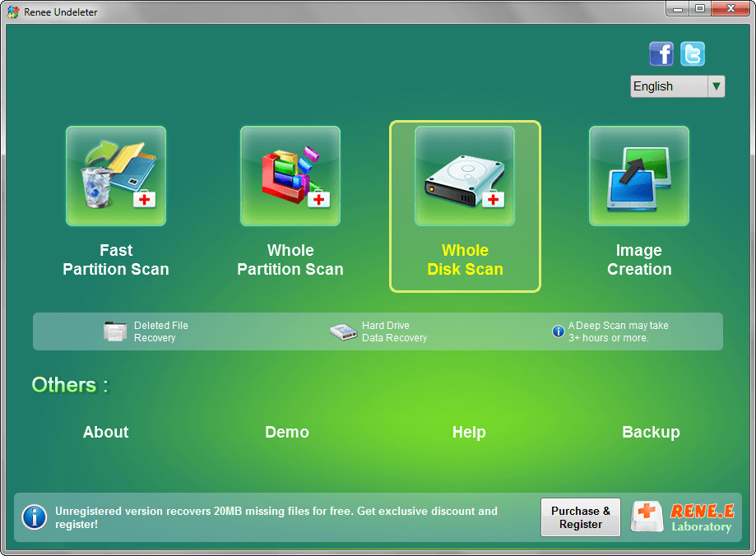Open the Whole Disk Scan hard drive icon
756x556 pixels.
tap(465, 176)
